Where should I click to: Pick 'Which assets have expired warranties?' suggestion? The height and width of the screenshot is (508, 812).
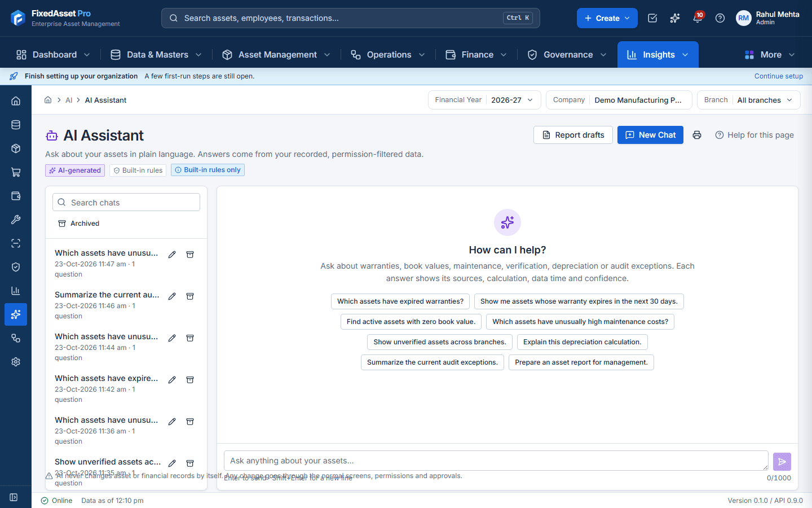point(400,301)
